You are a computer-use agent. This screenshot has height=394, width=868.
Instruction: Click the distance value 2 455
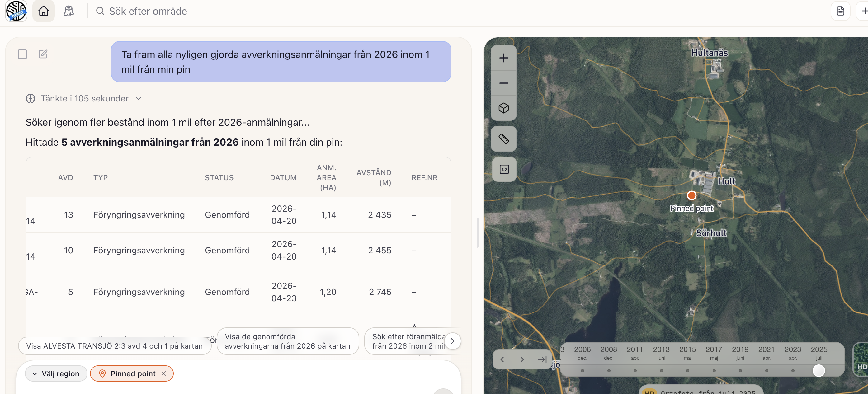pos(380,250)
